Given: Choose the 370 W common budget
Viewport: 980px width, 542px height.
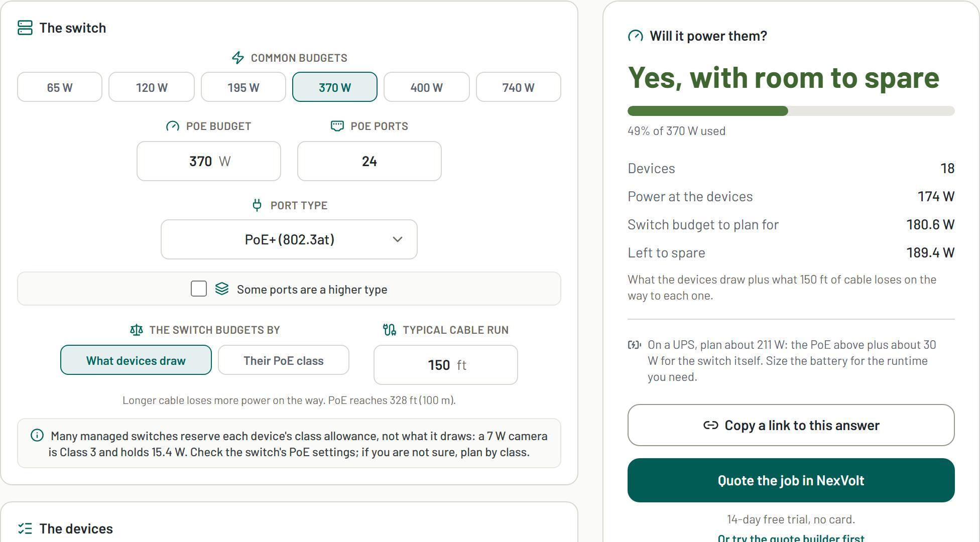Looking at the screenshot, I should pyautogui.click(x=335, y=87).
